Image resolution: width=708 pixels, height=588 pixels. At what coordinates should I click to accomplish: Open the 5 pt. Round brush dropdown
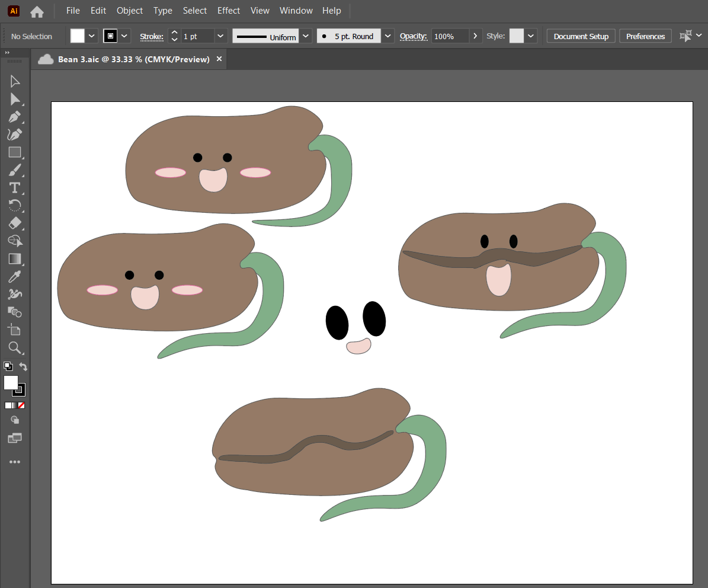[x=387, y=36]
